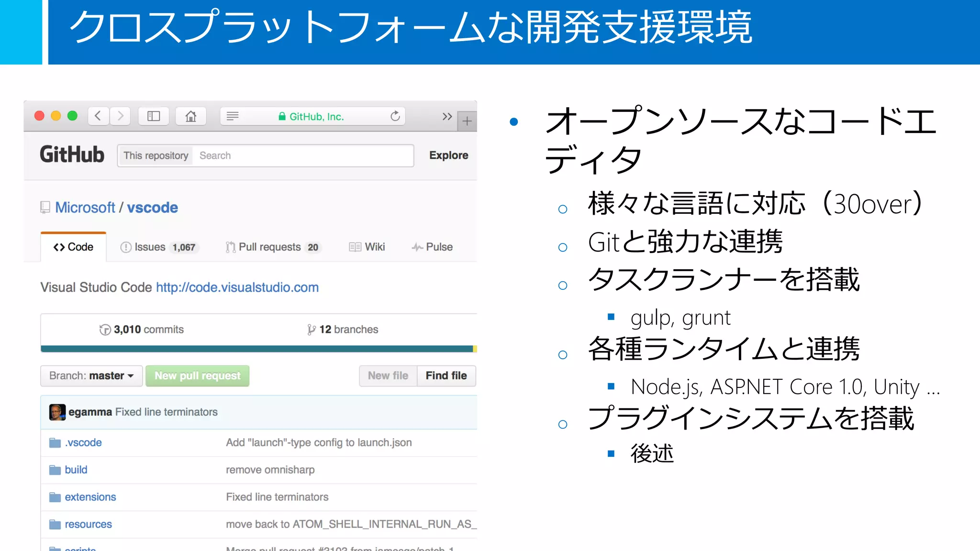Switch to the Code tab
This screenshot has width=980, height=551.
pyautogui.click(x=74, y=247)
